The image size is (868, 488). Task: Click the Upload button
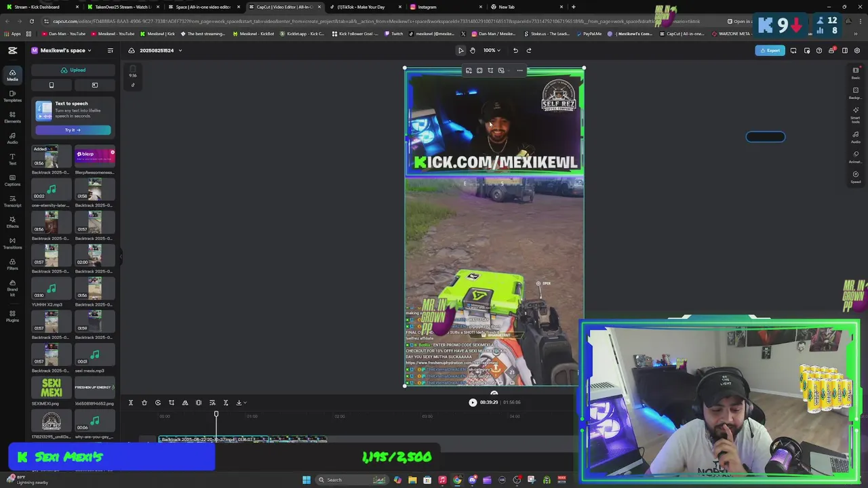(73, 70)
